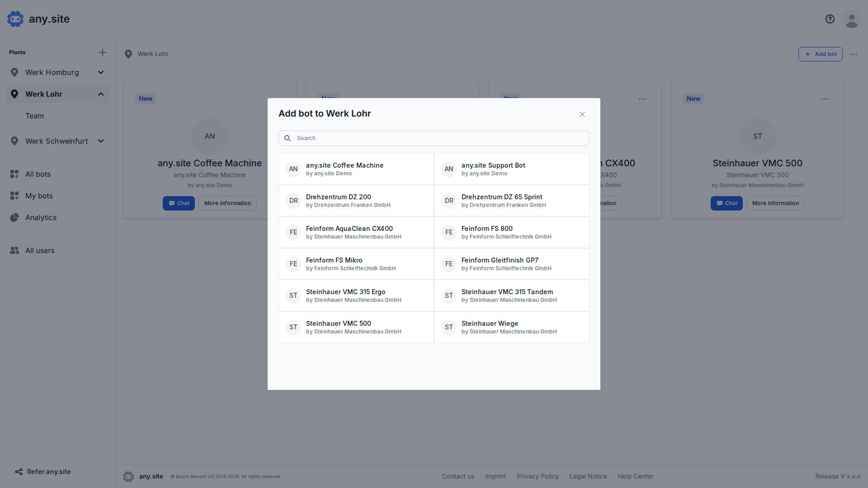Open More information for Steinhauer VMC 500

775,203
